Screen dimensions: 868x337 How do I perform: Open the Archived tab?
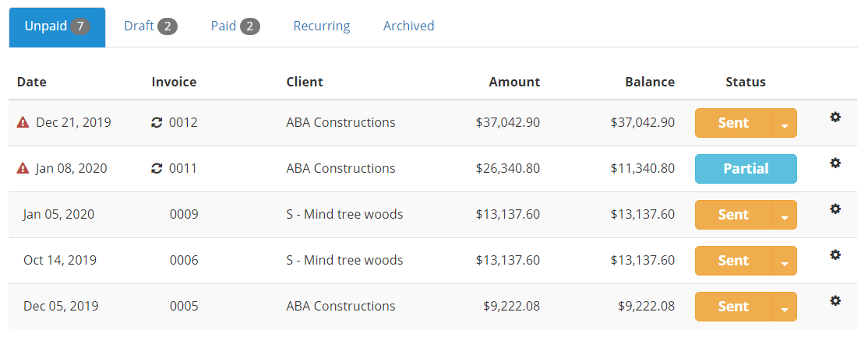point(408,26)
